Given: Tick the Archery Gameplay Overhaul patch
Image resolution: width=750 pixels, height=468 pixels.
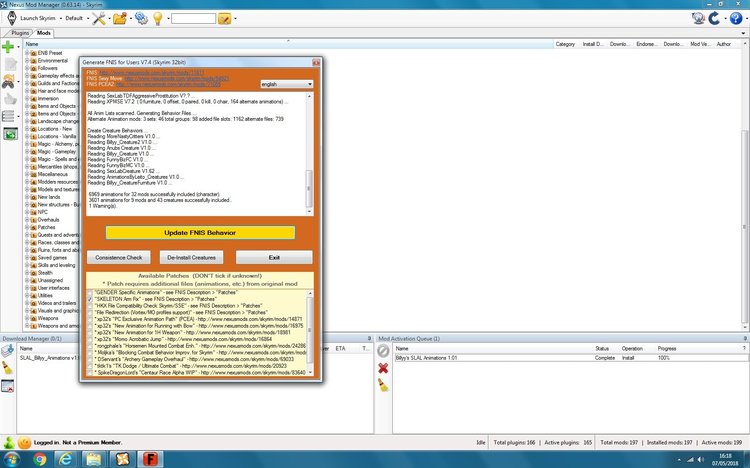Looking at the screenshot, I should pyautogui.click(x=89, y=359).
